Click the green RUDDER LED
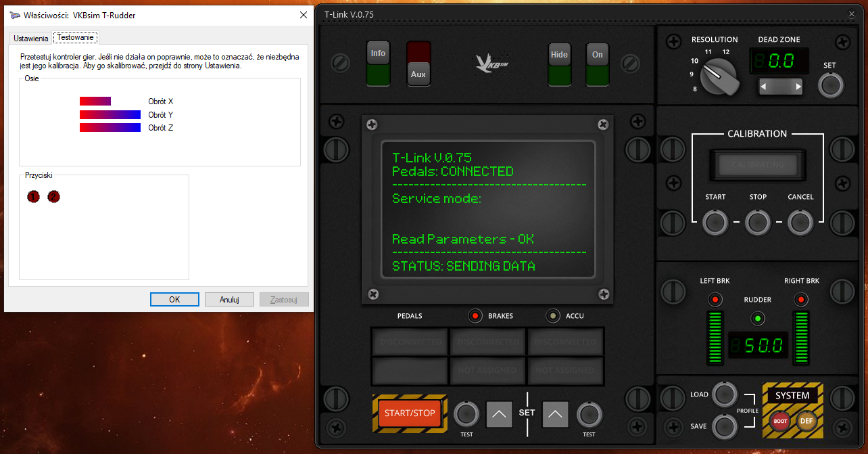 tap(758, 318)
